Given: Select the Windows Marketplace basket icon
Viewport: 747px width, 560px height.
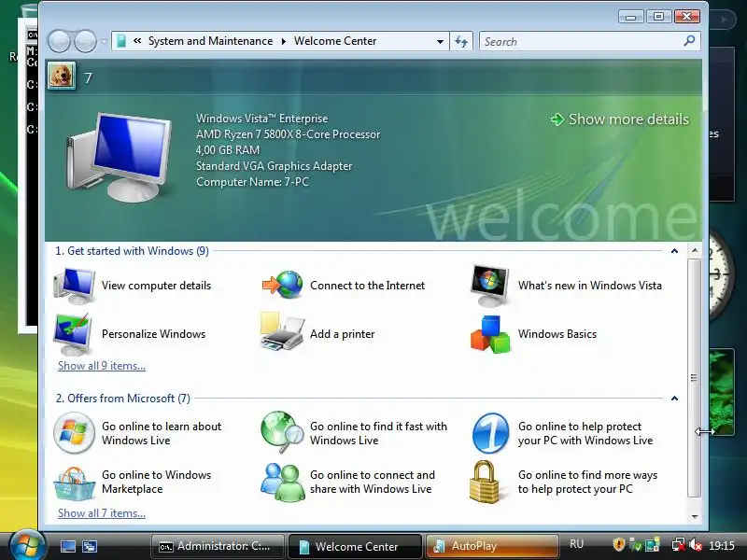Looking at the screenshot, I should [74, 483].
